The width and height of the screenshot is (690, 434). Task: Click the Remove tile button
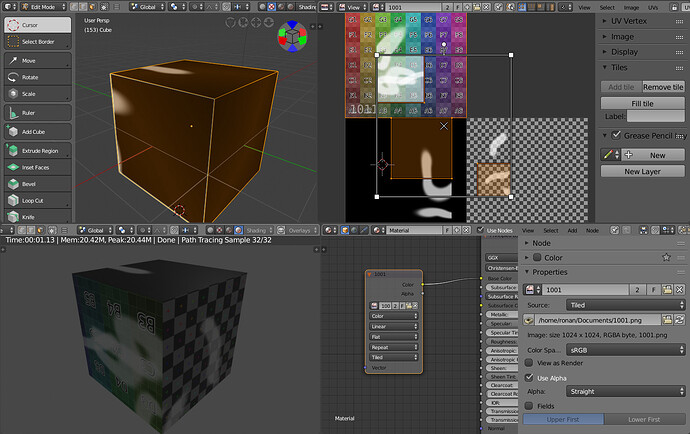coord(663,87)
